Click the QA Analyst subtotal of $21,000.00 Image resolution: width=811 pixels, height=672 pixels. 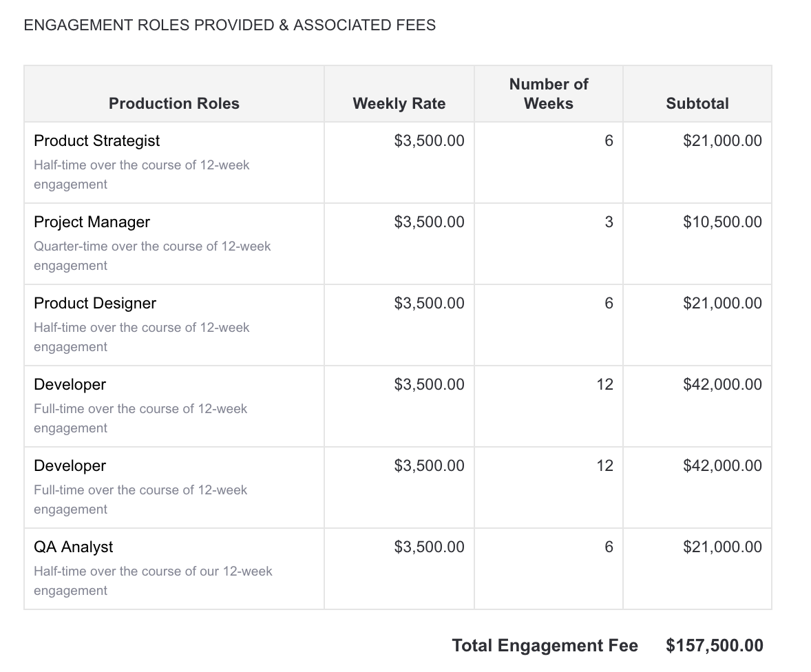coord(722,547)
